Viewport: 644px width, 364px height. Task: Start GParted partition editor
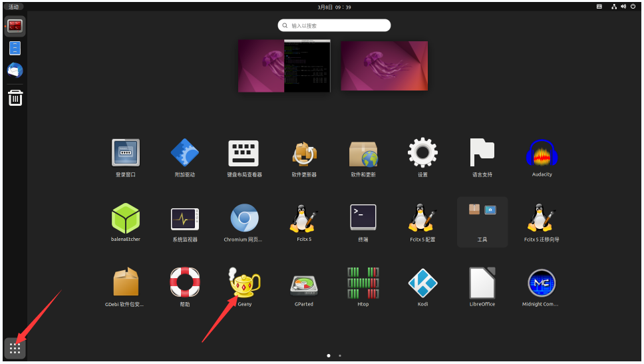(x=303, y=283)
